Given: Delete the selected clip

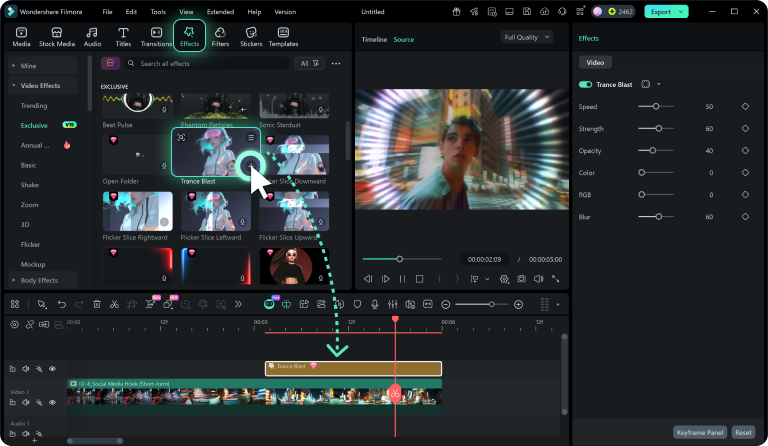Looking at the screenshot, I should pos(96,305).
